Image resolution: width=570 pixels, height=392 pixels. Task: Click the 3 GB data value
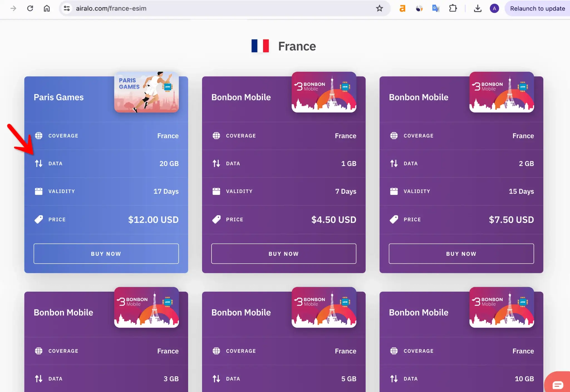click(x=171, y=379)
